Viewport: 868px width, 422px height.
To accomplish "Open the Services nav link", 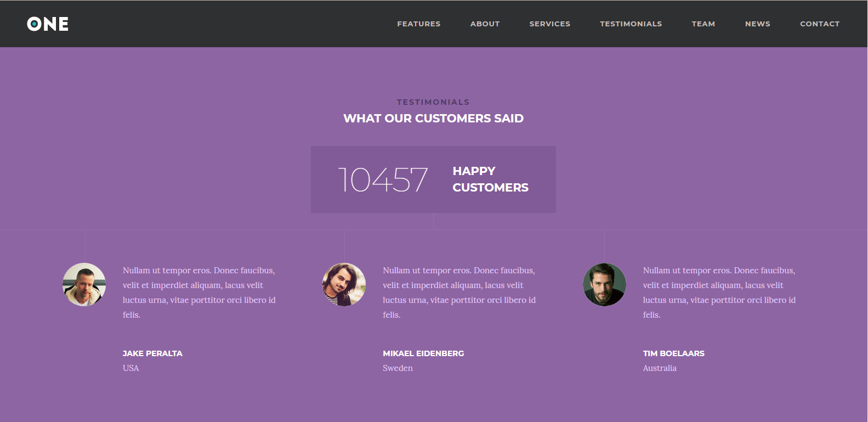I will [x=549, y=24].
